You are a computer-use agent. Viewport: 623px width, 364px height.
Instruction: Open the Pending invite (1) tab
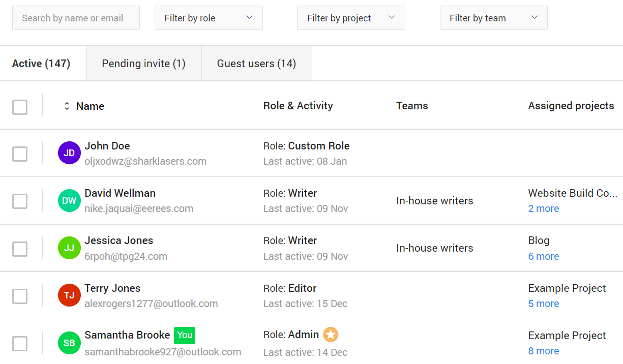(x=144, y=63)
